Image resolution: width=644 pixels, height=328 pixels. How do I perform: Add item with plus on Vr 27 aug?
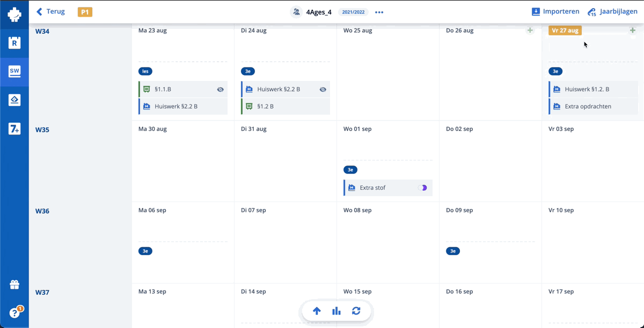pyautogui.click(x=632, y=31)
